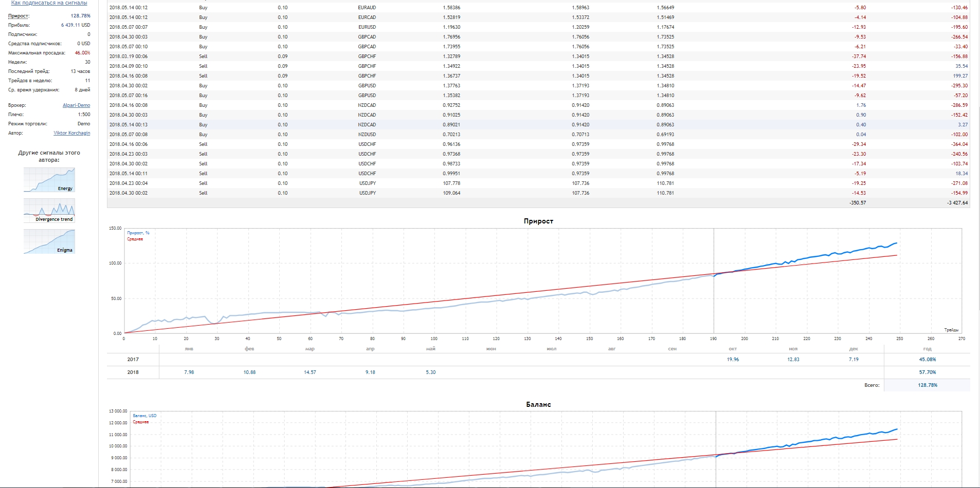Screen dimensions: 980x488
Task: Open the Divergence trend signal thumbnail
Action: 49,211
